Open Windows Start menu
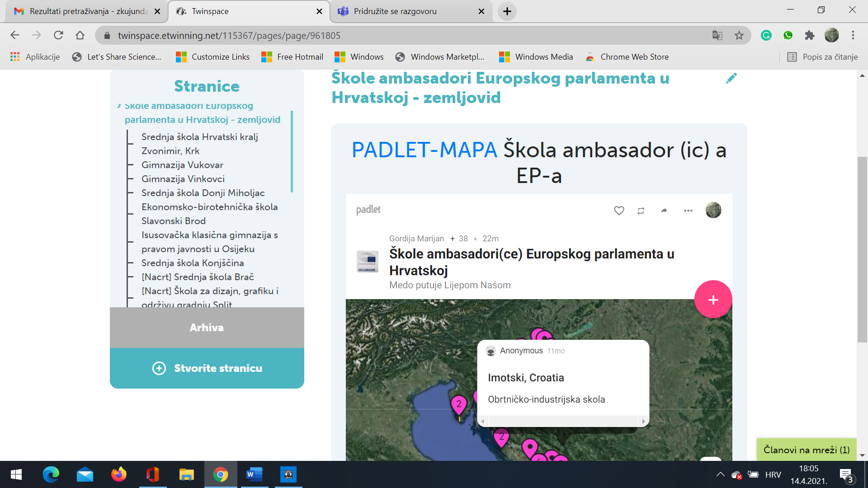The height and width of the screenshot is (488, 868). (16, 474)
